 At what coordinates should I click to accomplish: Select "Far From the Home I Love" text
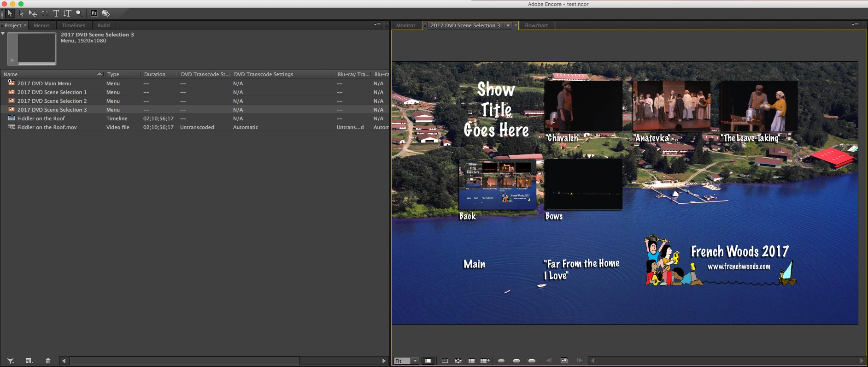pos(581,269)
